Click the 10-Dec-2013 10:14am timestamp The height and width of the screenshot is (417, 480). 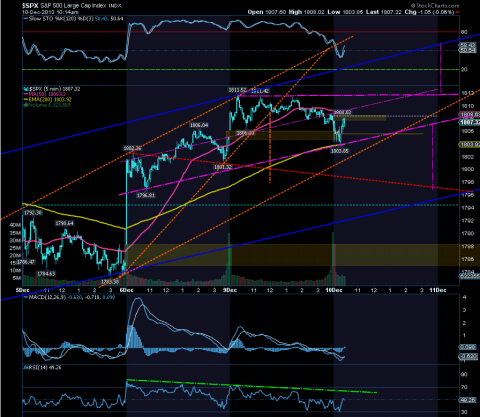[50, 12]
